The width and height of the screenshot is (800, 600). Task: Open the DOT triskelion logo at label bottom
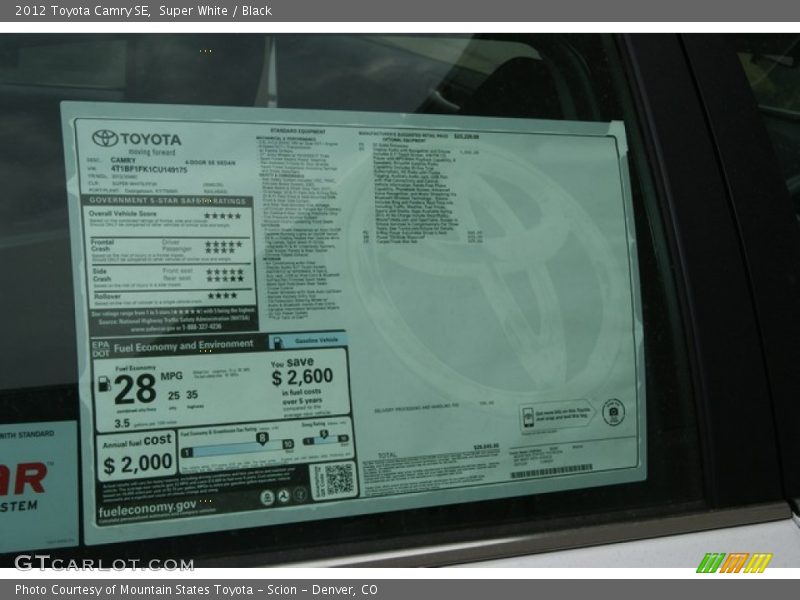(281, 495)
